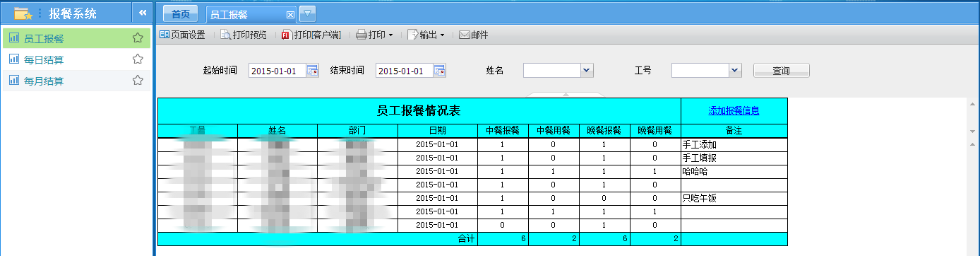Click the 晚餐报餐 column header
Viewport: 980px width, 256px height.
[x=604, y=130]
